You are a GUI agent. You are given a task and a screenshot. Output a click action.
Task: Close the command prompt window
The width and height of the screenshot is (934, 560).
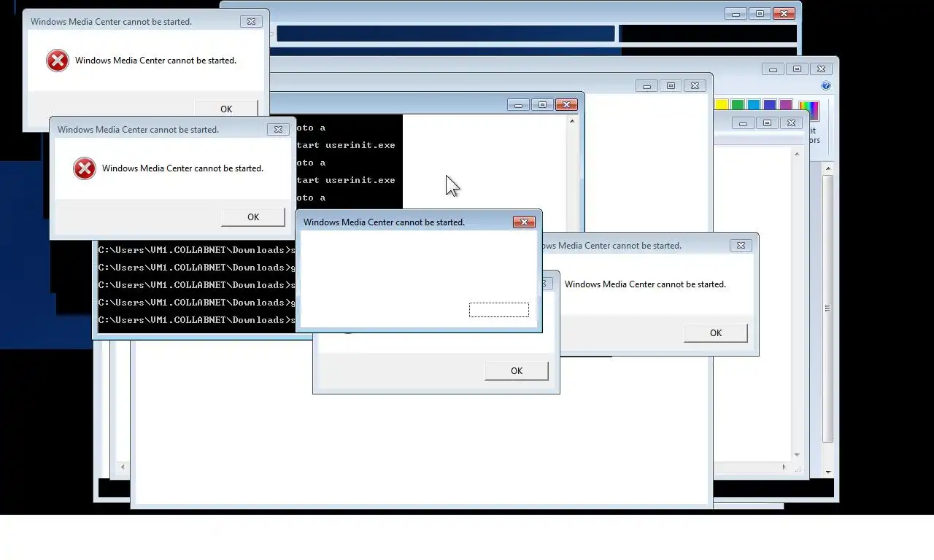pos(566,104)
